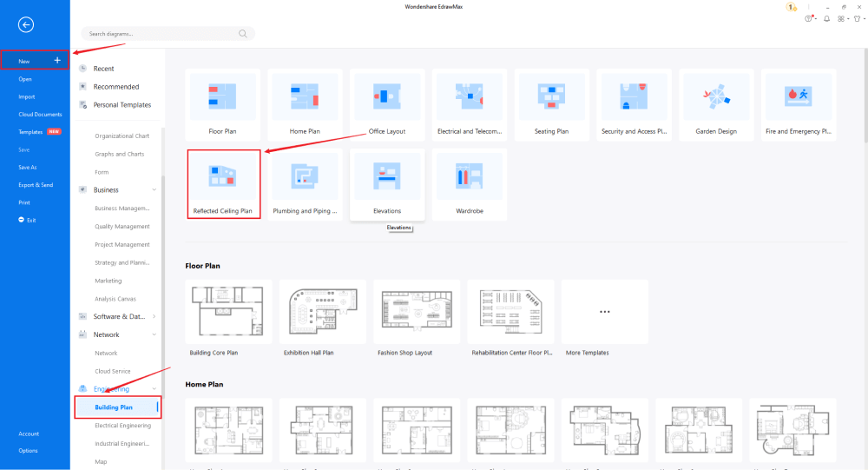Select the Form category
The height and width of the screenshot is (470, 868).
[x=102, y=172]
